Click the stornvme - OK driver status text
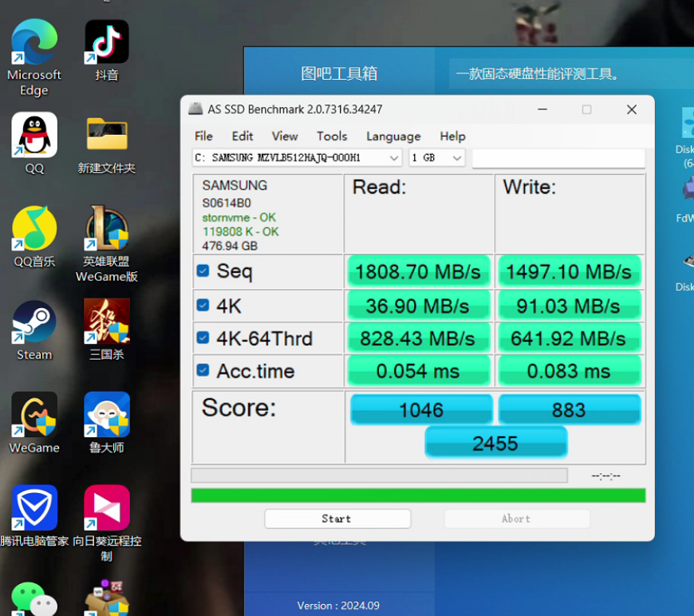Screen dimensions: 694x616 coord(239,218)
